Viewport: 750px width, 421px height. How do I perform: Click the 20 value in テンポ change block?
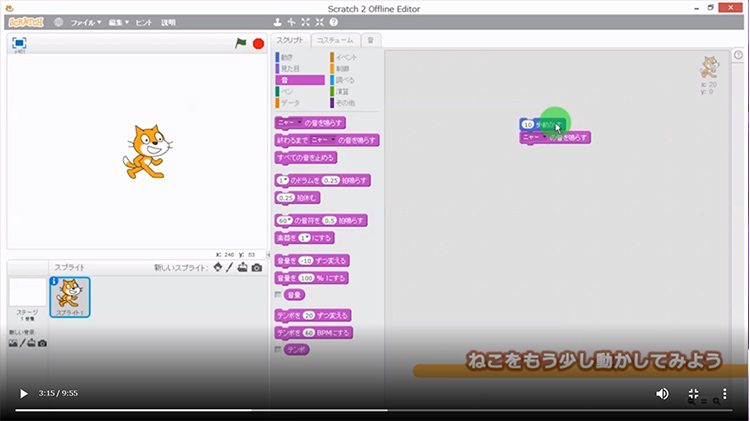[309, 315]
